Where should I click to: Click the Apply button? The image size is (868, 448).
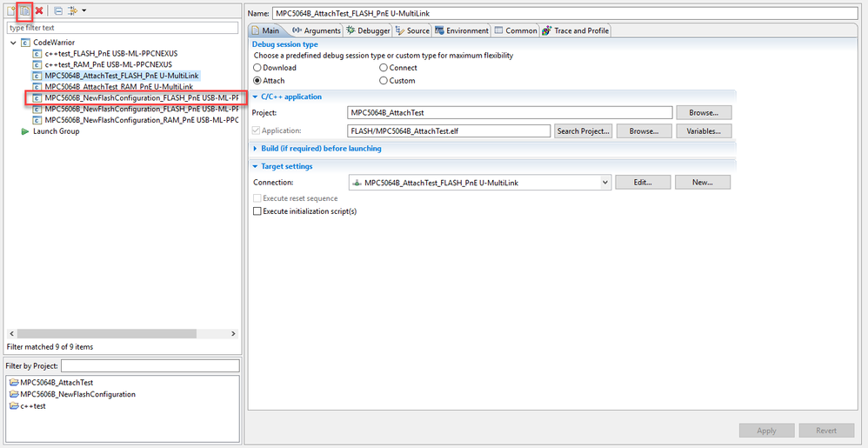click(x=767, y=431)
